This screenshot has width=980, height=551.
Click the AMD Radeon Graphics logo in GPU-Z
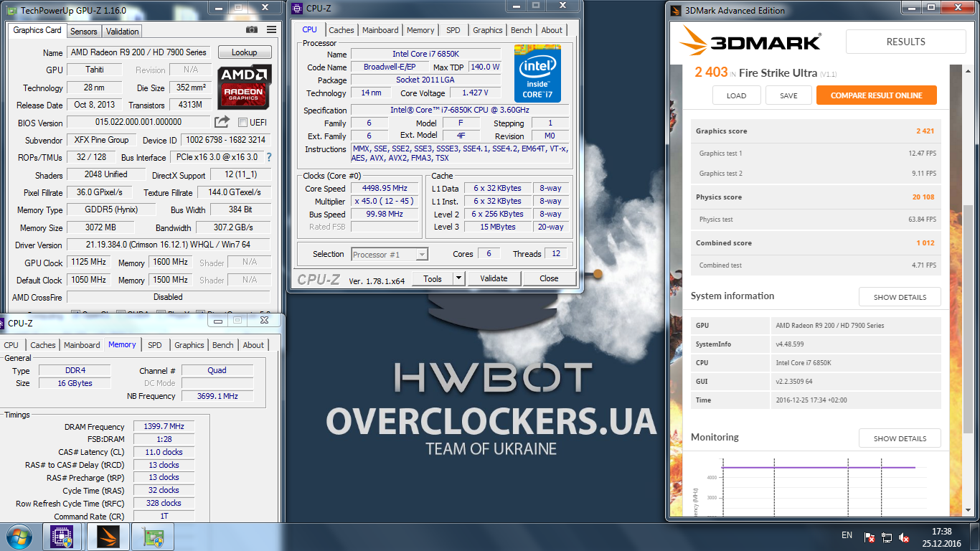(x=245, y=87)
